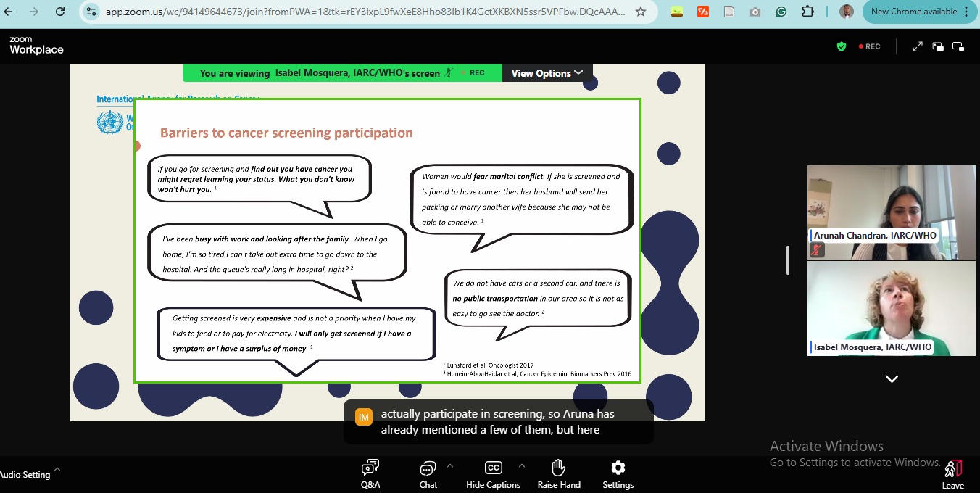
Task: Expand the Chat options caret
Action: tap(449, 465)
